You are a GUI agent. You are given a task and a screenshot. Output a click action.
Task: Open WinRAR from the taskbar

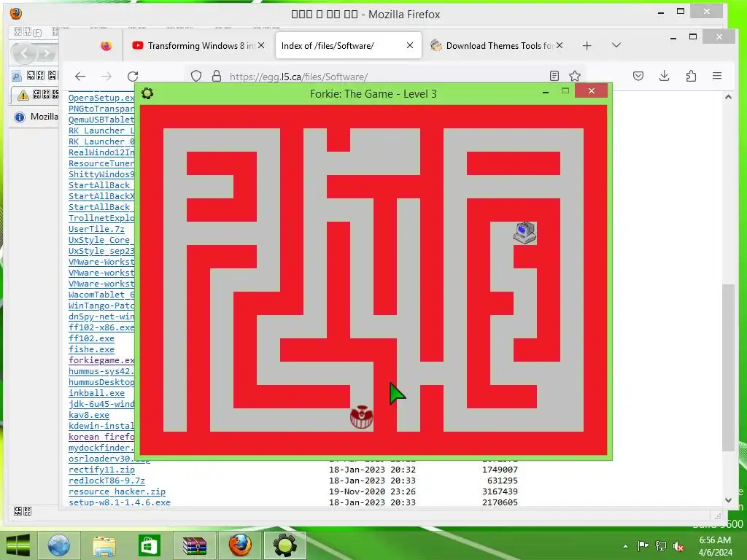tap(194, 545)
